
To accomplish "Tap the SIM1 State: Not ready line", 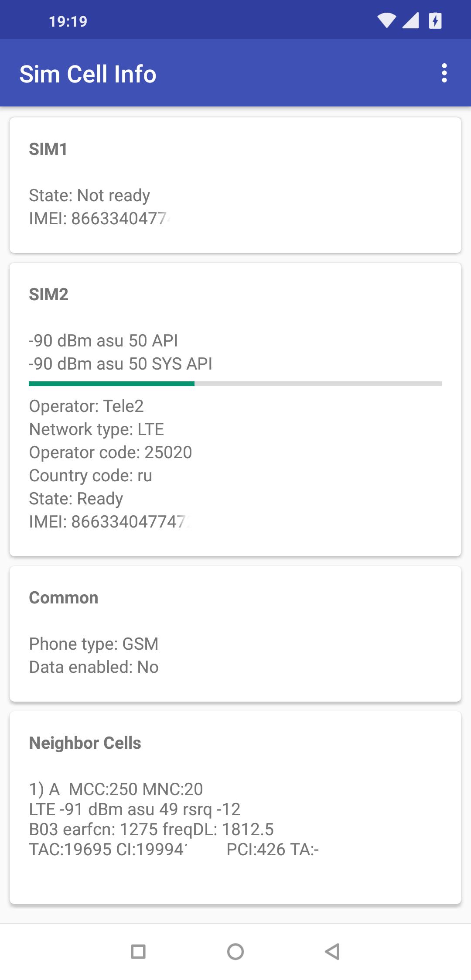I will (89, 195).
